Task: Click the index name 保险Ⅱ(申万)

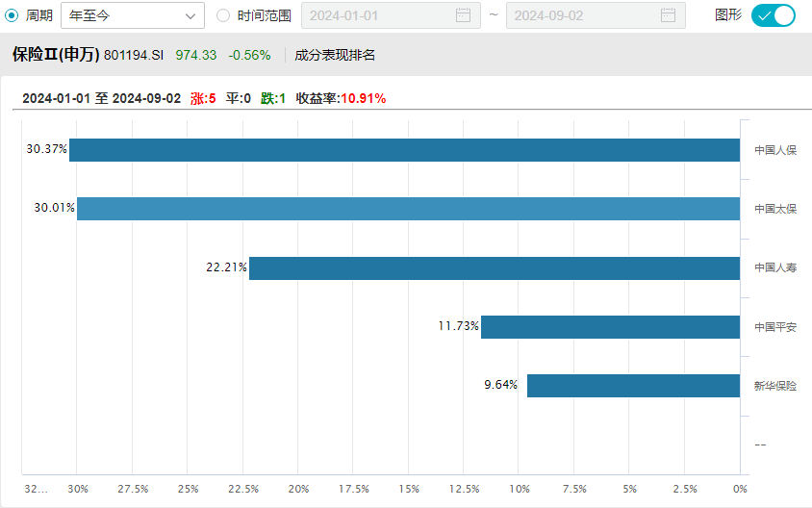Action: tap(56, 55)
